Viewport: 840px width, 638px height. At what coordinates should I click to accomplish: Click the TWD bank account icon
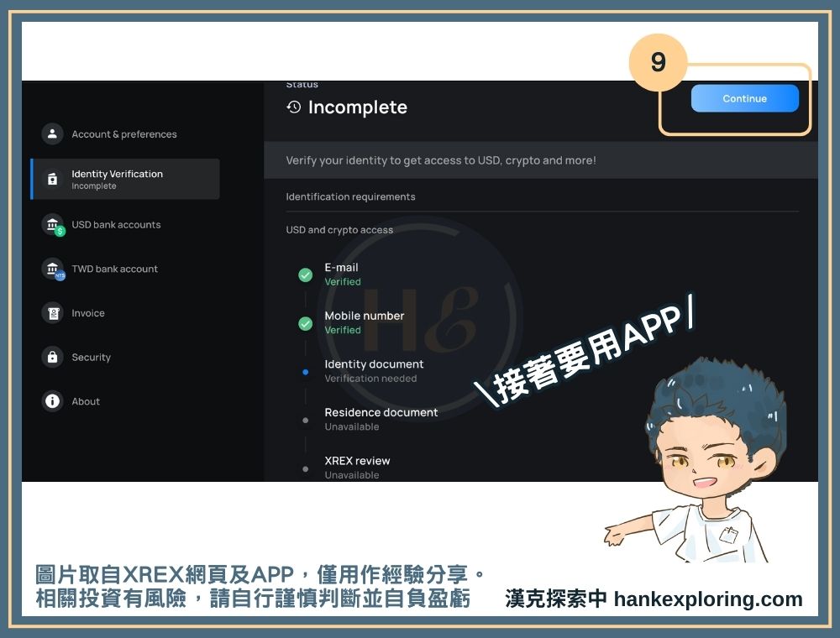click(53, 269)
